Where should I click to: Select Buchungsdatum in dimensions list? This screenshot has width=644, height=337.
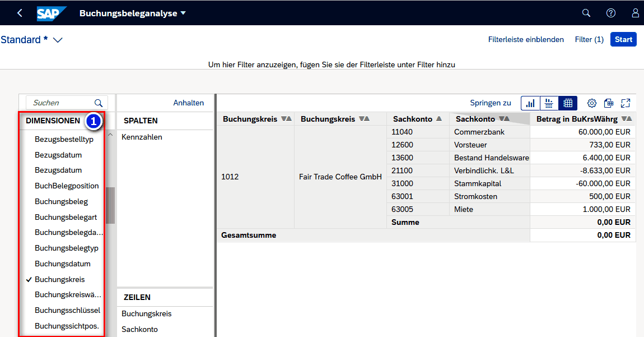click(62, 264)
